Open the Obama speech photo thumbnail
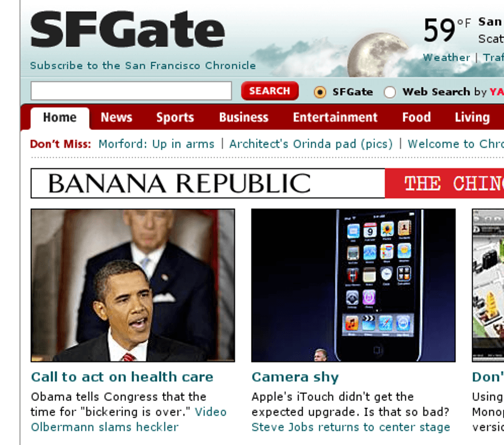This screenshot has width=504, height=445. point(133,285)
